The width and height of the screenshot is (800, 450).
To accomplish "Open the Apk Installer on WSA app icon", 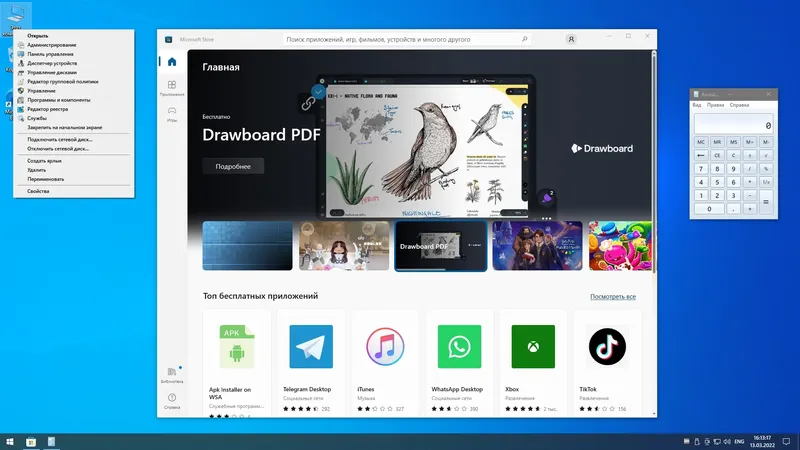I will click(x=237, y=346).
